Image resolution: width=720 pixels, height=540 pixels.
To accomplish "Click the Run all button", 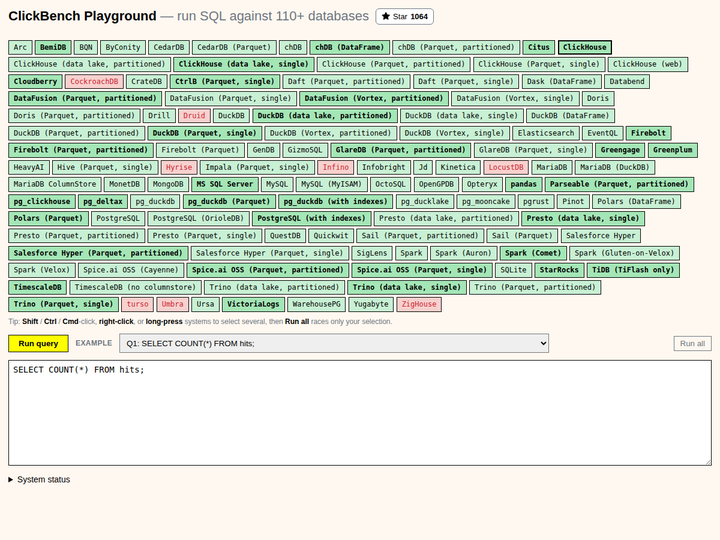I will pos(692,343).
